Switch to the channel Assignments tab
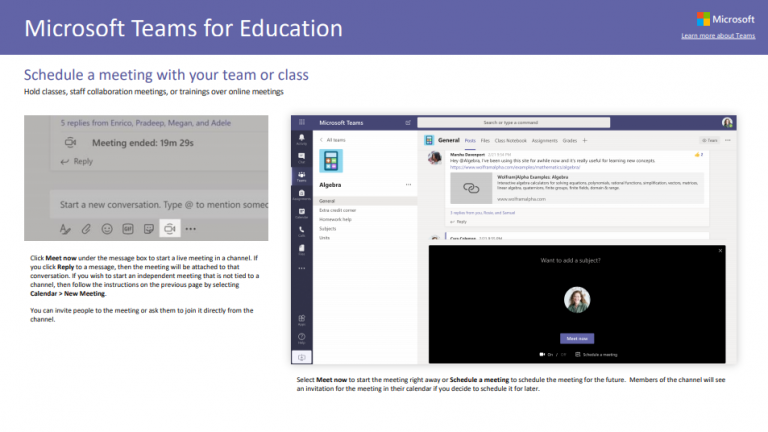 (x=545, y=141)
